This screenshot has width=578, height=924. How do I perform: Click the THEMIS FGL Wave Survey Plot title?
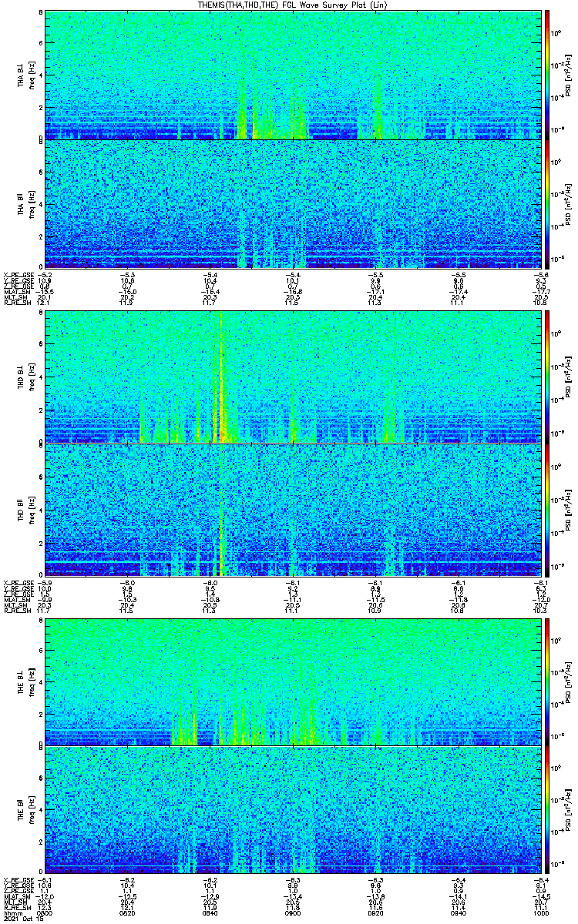point(291,5)
